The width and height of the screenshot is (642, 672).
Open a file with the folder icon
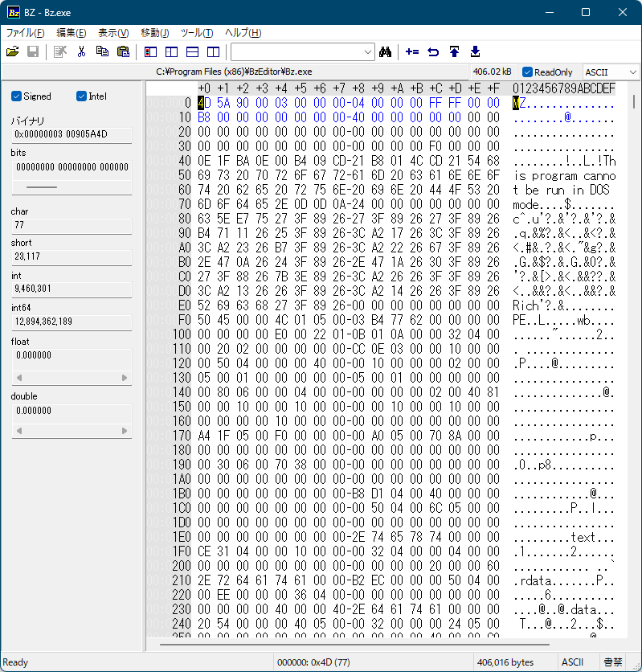click(13, 52)
